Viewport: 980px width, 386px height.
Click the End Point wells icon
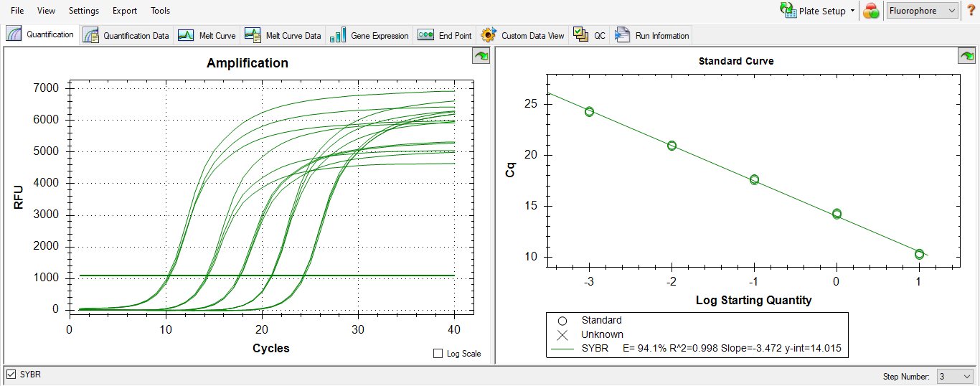coord(425,35)
